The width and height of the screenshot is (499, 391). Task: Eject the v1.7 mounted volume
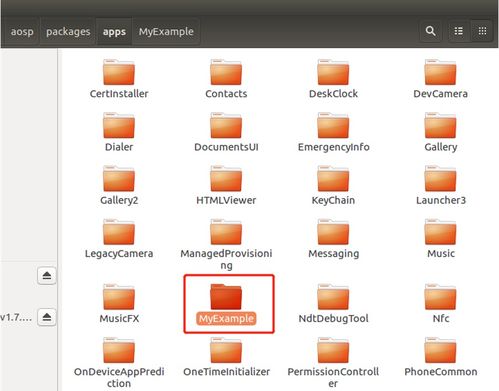(x=47, y=317)
